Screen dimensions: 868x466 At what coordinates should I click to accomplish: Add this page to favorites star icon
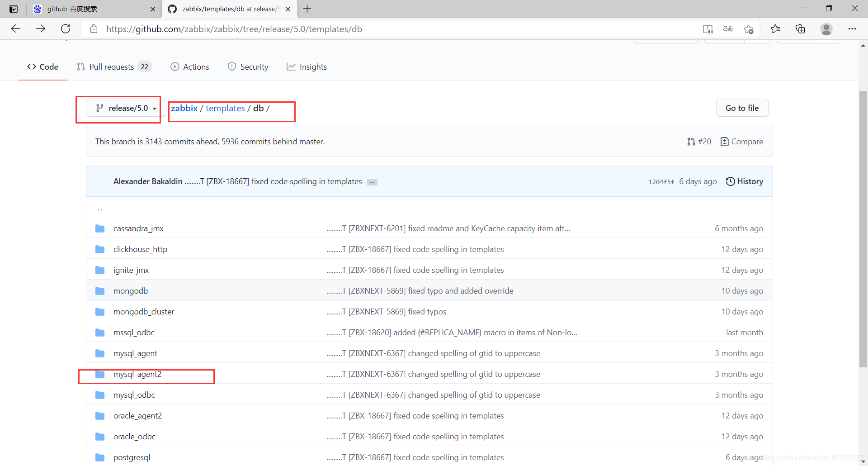tap(749, 29)
